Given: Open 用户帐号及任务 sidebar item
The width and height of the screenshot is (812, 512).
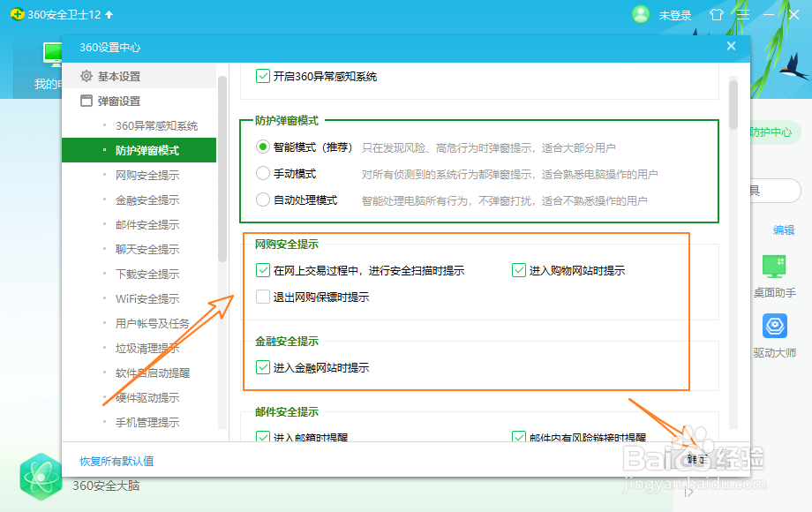Looking at the screenshot, I should [x=152, y=324].
